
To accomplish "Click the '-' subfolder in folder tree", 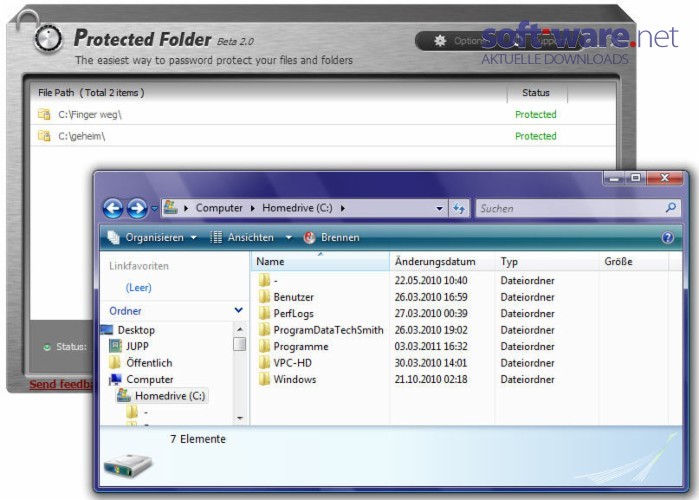I will pos(137,413).
